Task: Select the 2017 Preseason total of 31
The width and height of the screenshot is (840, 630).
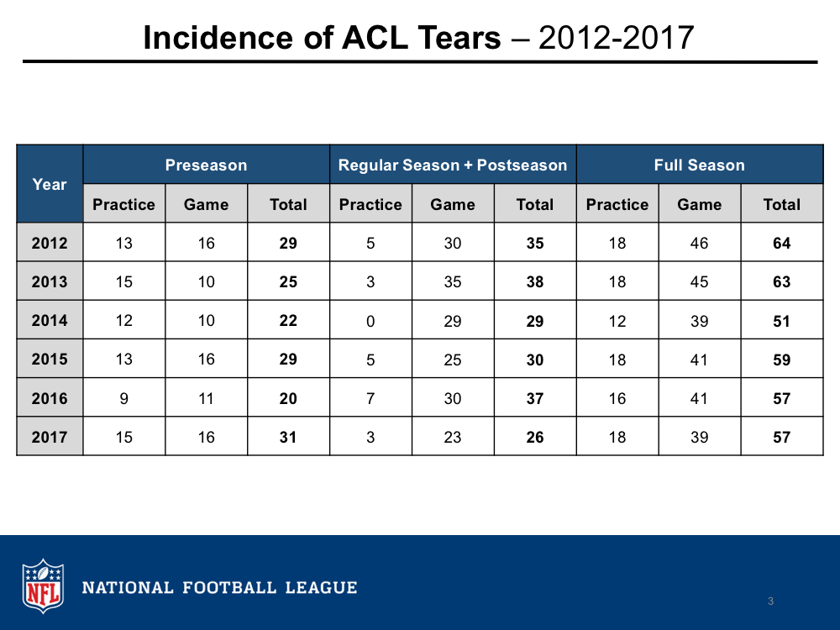Action: pos(288,437)
